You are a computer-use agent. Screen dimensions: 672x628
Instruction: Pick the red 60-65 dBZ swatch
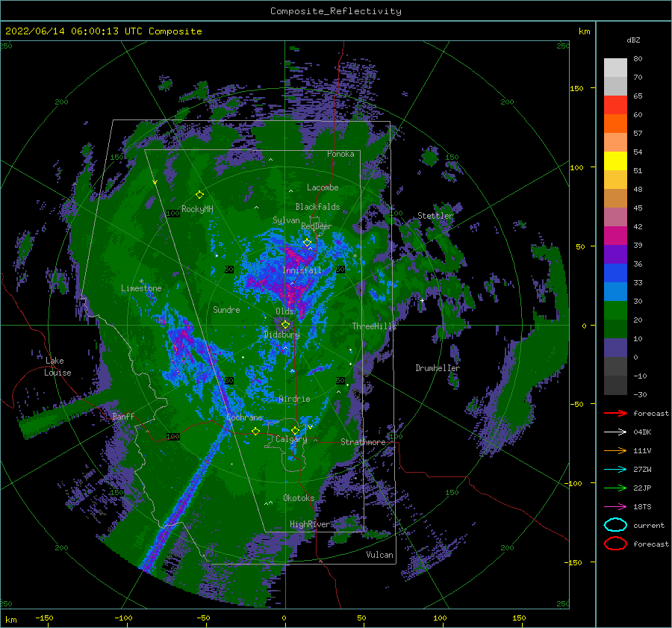click(615, 105)
